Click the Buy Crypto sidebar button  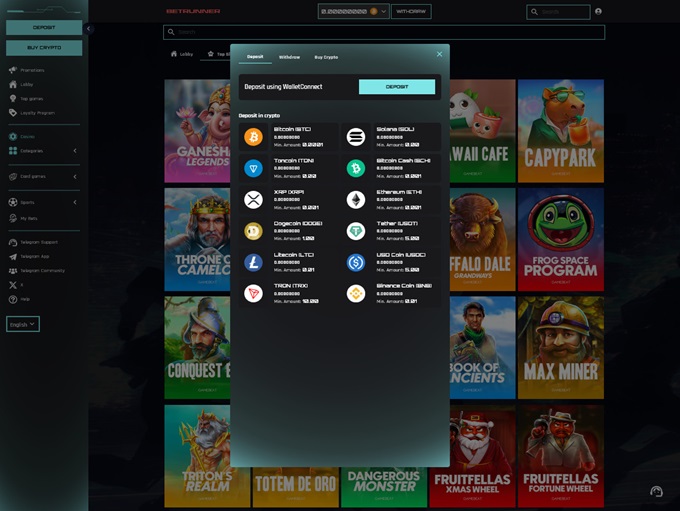44,48
